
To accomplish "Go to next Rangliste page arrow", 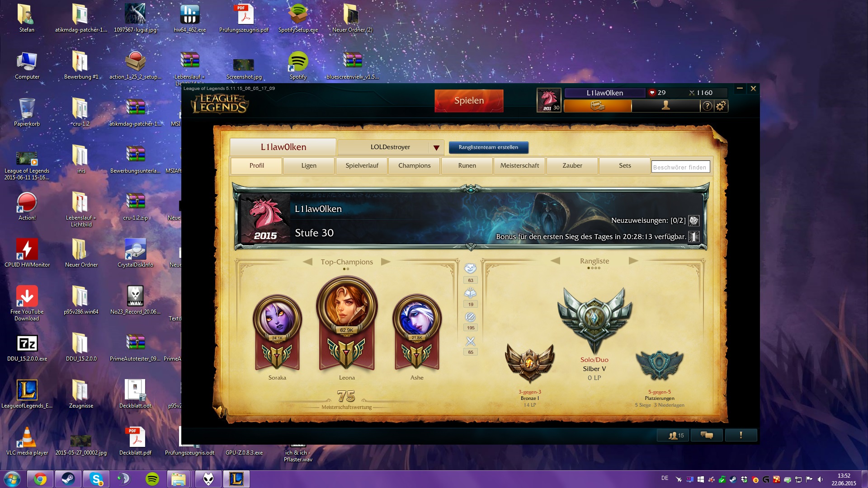I will [633, 261].
